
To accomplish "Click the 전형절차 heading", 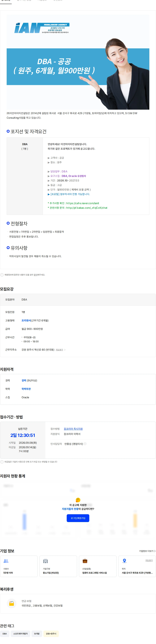I will click(19, 223).
